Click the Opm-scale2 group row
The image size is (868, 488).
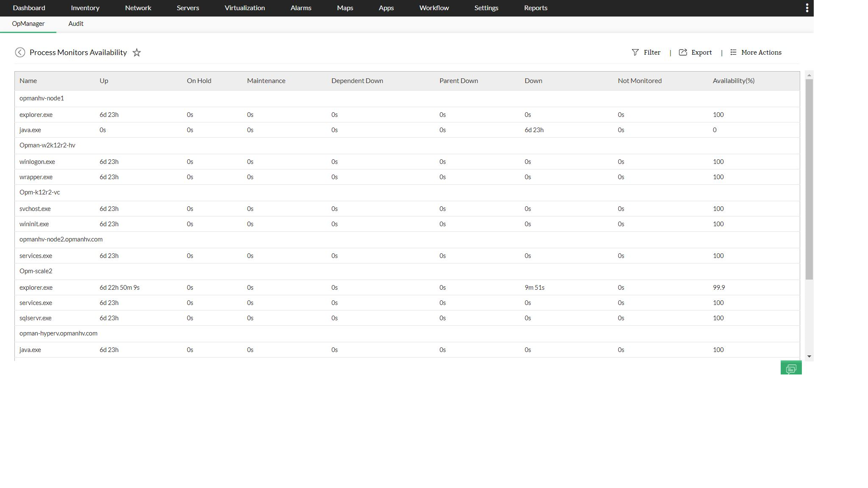coord(36,271)
